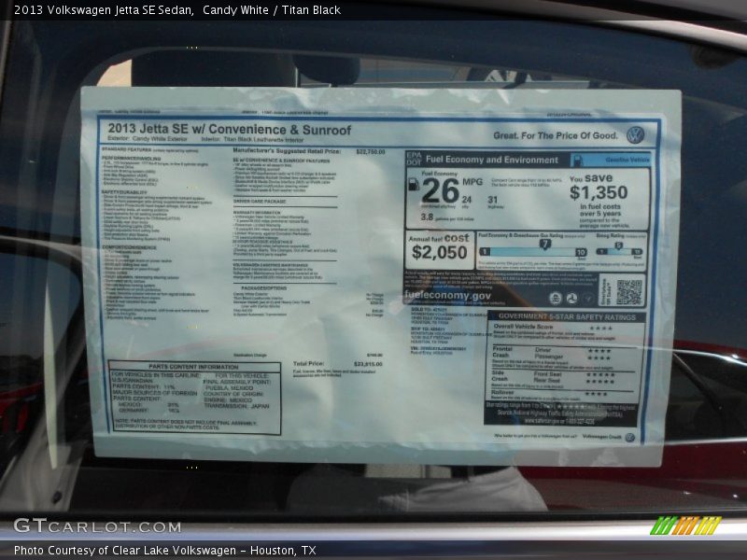This screenshot has height=560, width=747.
Task: Click '2013 Jetta SE w/ Convenience & Sunroof' title
Action: coord(229,130)
